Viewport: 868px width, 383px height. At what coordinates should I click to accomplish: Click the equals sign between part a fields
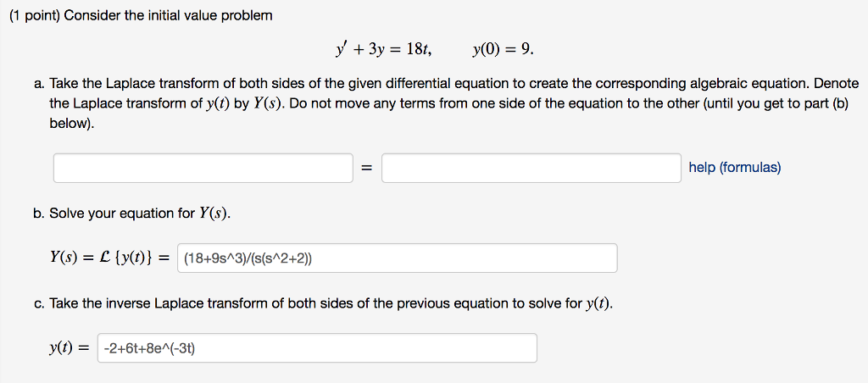(366, 169)
